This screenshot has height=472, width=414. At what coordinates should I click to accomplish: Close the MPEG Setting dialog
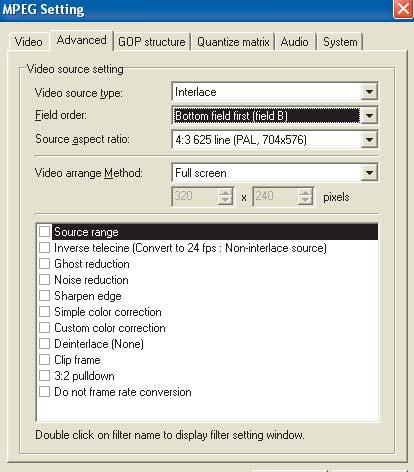pyautogui.click(x=403, y=9)
